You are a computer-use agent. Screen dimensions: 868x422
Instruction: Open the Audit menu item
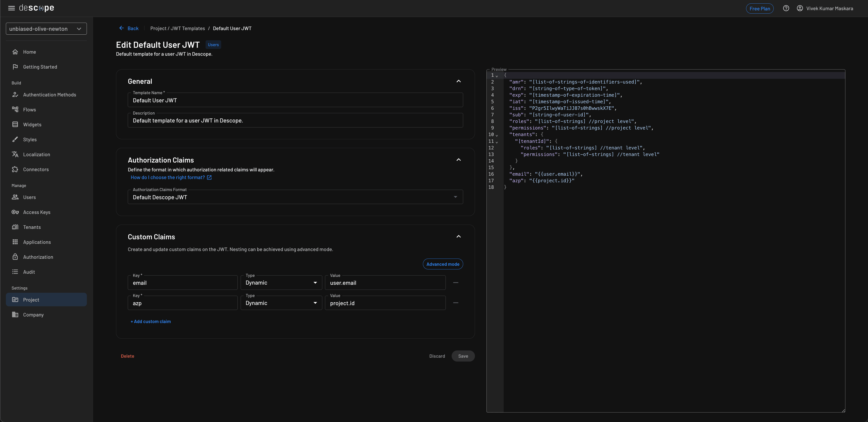(x=29, y=272)
